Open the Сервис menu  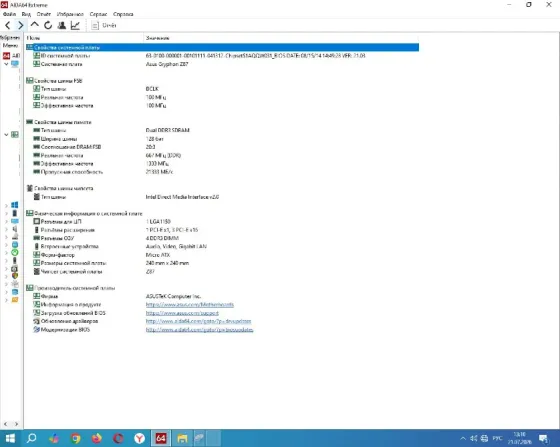[98, 14]
